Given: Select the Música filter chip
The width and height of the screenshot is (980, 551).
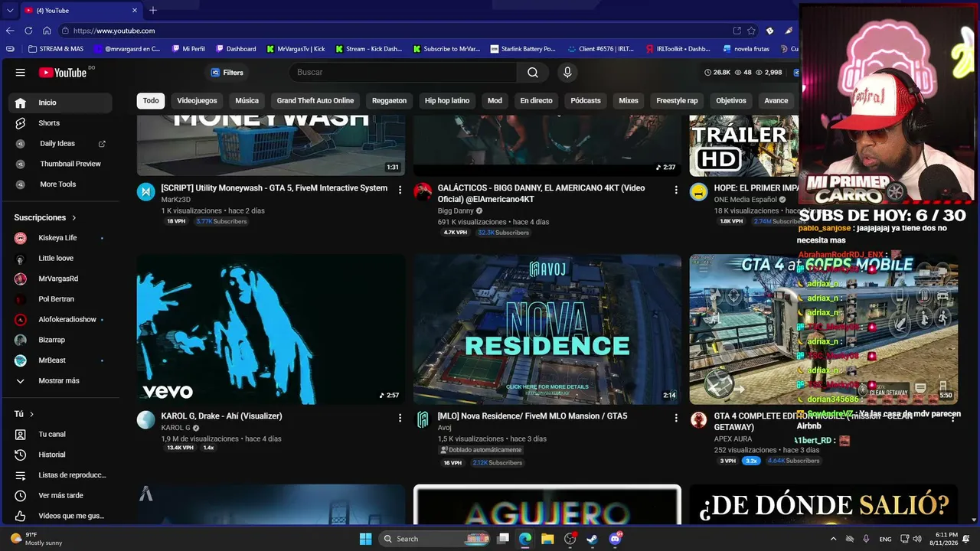Looking at the screenshot, I should click(x=247, y=100).
